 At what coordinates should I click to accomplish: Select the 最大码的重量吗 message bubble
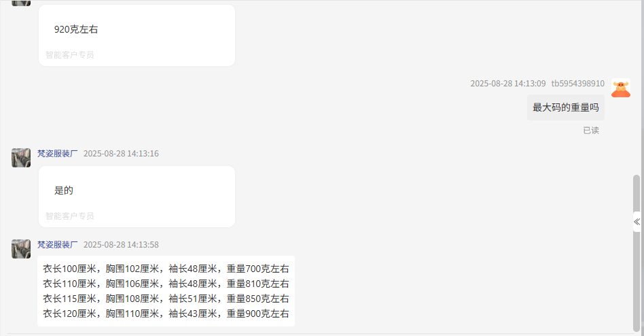[x=566, y=107]
